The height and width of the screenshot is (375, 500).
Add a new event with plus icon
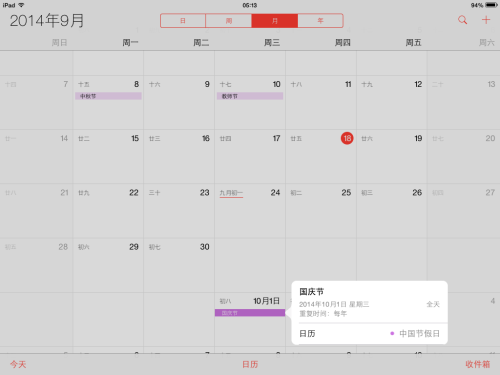click(486, 20)
